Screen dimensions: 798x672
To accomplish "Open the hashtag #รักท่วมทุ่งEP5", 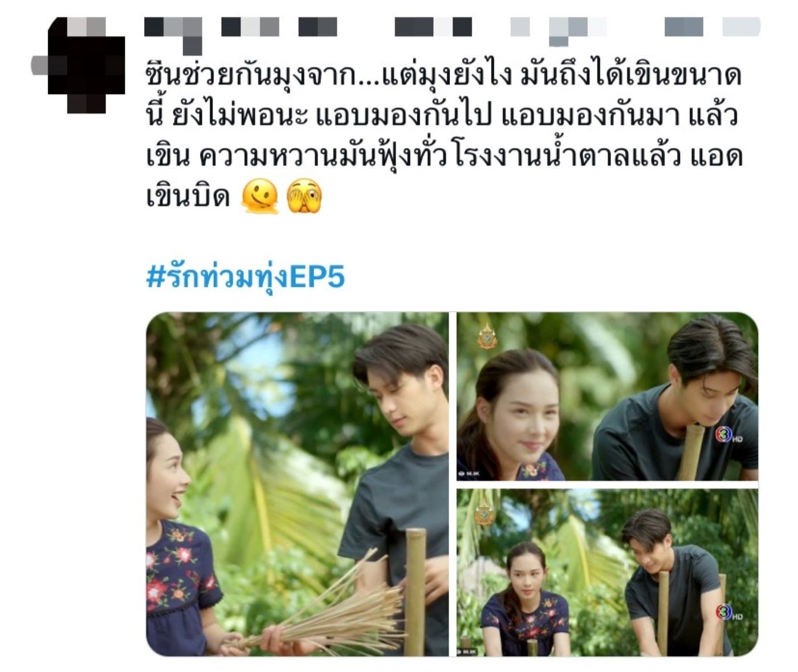I will click(x=246, y=277).
